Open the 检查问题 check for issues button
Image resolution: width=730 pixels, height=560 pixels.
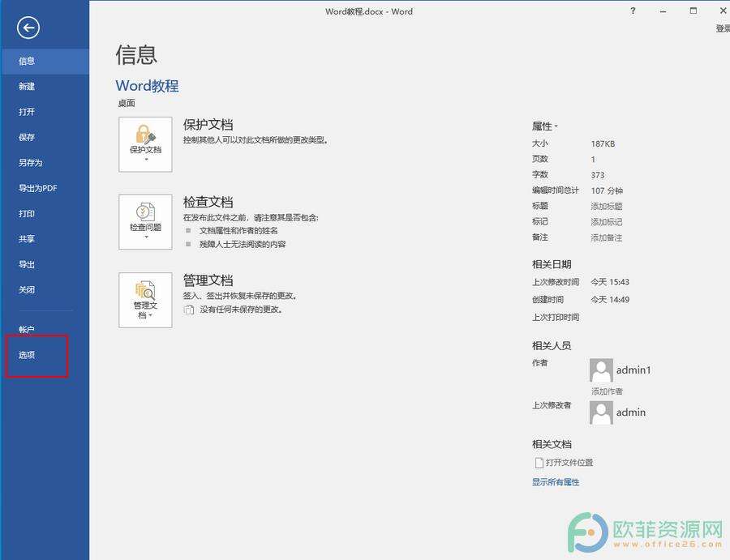145,222
